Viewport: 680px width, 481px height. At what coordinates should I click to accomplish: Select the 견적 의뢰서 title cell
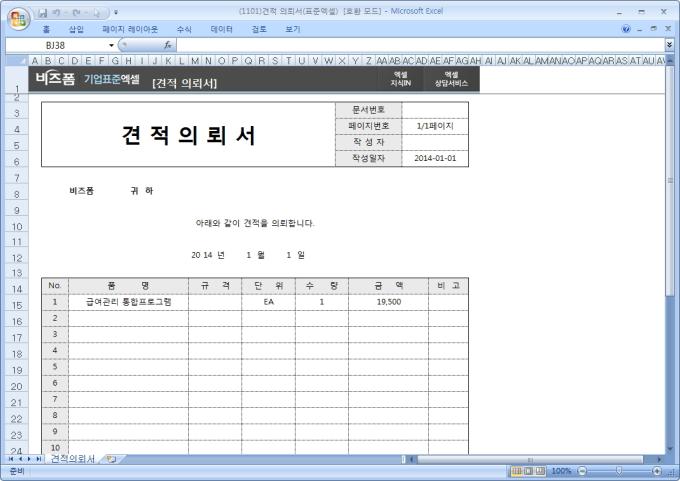pos(188,134)
